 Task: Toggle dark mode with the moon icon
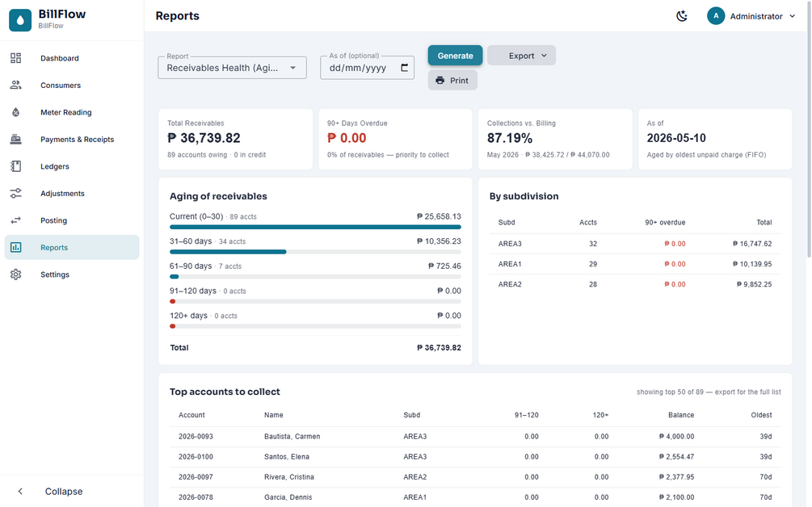click(x=682, y=16)
